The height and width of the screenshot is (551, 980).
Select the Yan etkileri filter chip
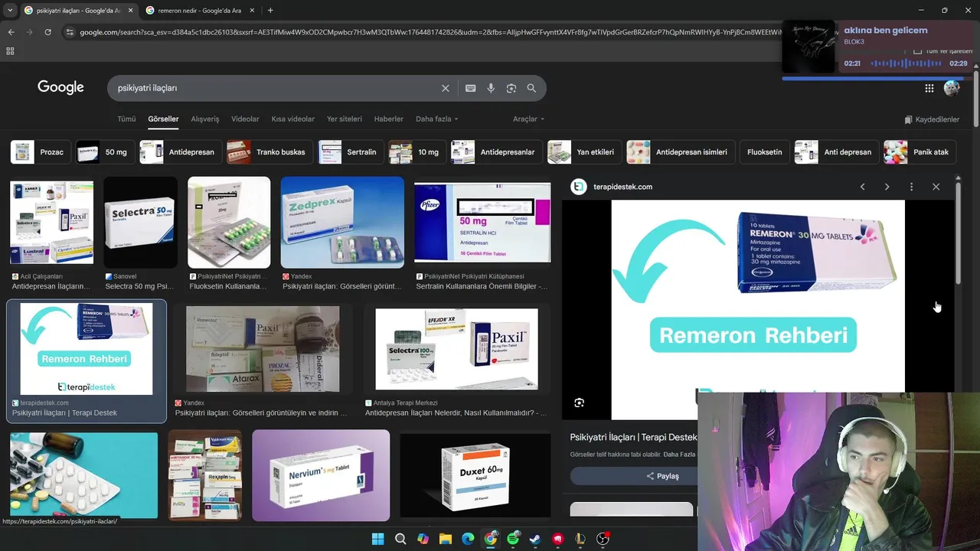[584, 152]
